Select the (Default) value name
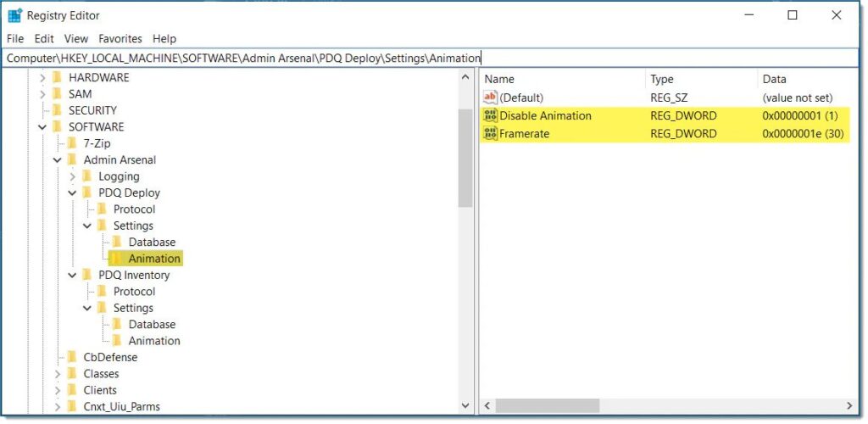The width and height of the screenshot is (868, 424). click(521, 98)
